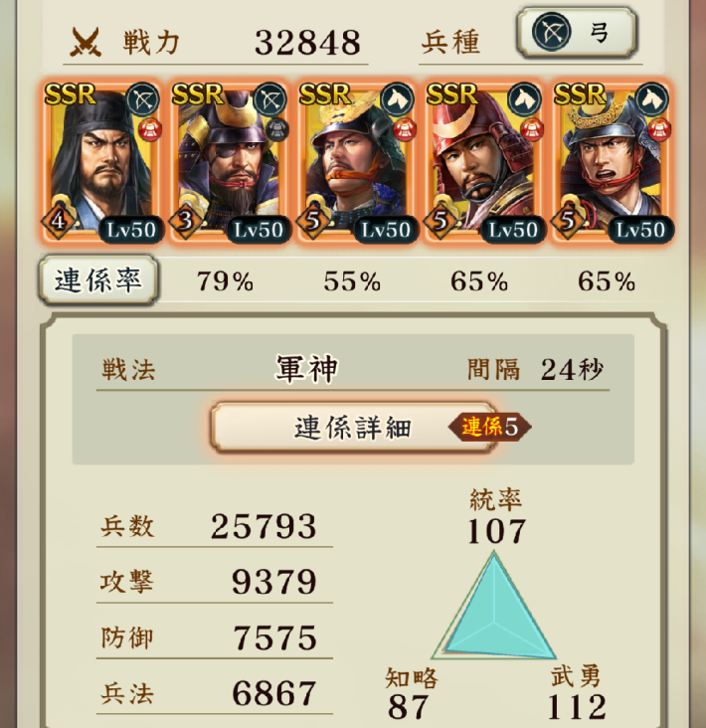Click the 軍神 tactic name

click(306, 369)
